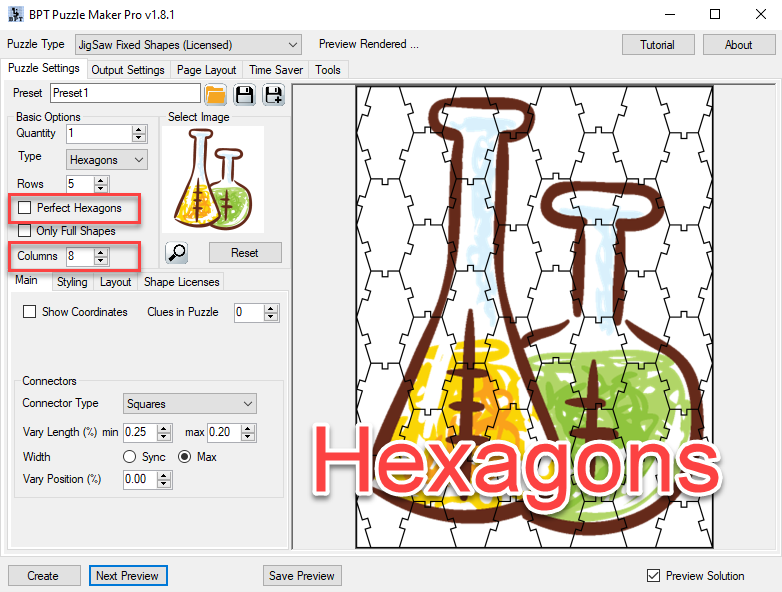The height and width of the screenshot is (592, 782).
Task: Decrease the Rows value
Action: (x=101, y=189)
